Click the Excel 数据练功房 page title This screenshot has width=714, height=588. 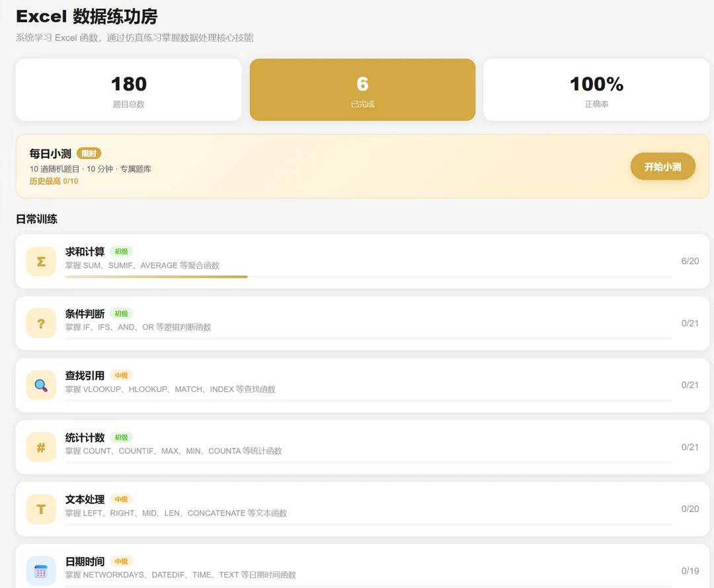[87, 17]
